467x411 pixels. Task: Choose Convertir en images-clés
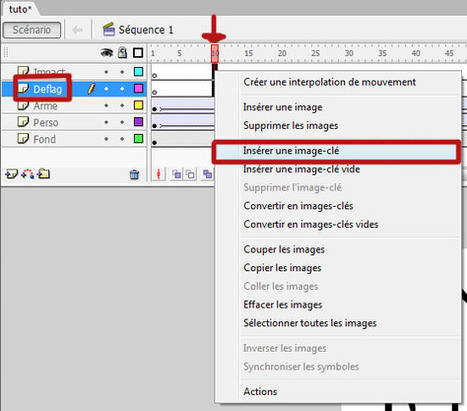tap(338, 206)
